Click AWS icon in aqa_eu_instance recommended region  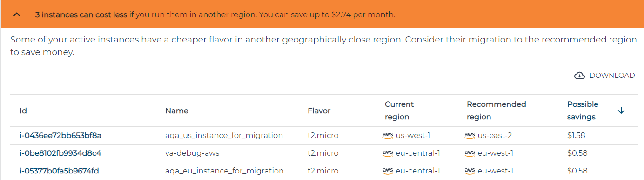tap(470, 171)
